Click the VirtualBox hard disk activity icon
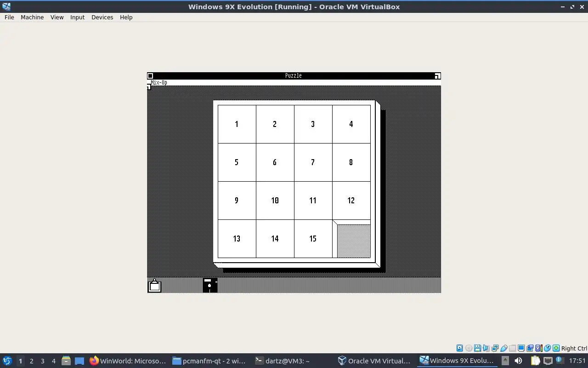 [460, 348]
